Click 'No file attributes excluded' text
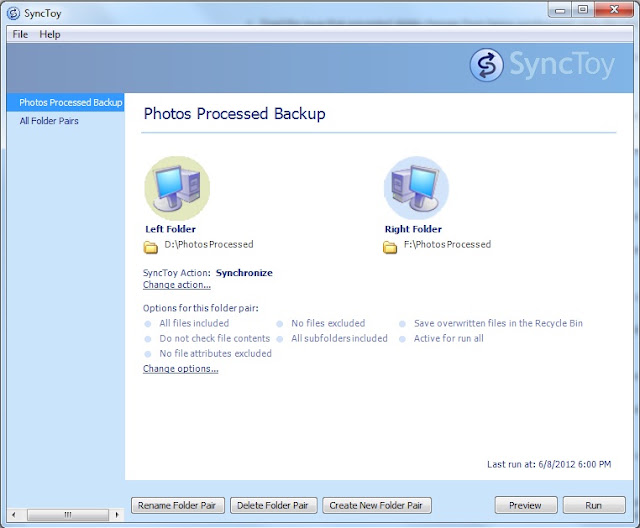Screen dimensions: 640x528 pyautogui.click(x=216, y=353)
